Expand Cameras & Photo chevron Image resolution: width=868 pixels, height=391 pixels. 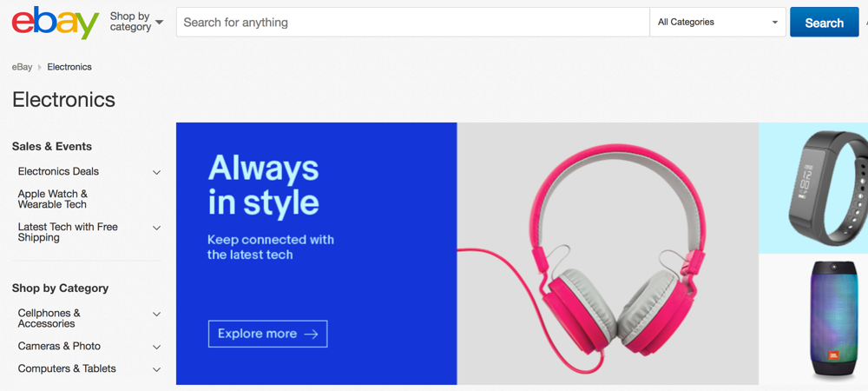156,348
